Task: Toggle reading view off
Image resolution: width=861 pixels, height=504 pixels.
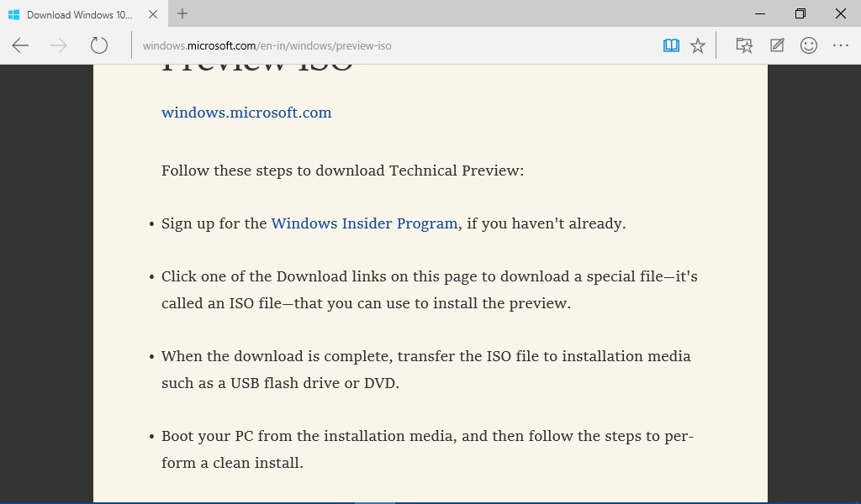Action: pos(671,45)
